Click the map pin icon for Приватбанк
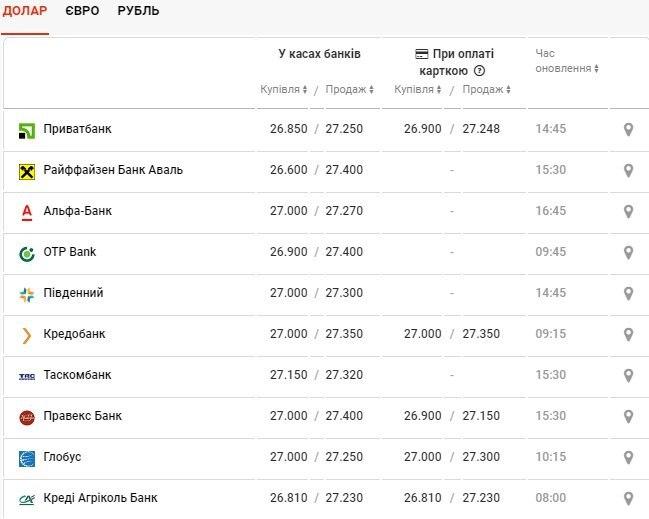 pos(628,129)
